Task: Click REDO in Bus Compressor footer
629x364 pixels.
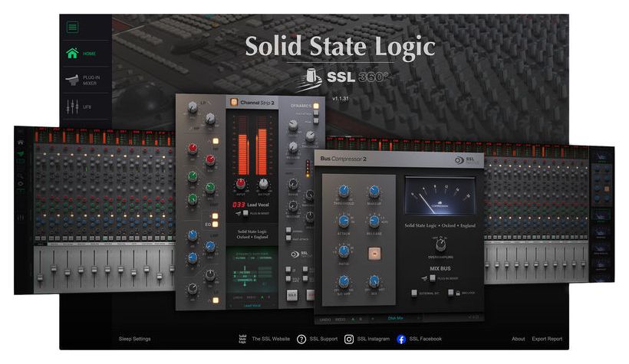Action: click(340, 320)
